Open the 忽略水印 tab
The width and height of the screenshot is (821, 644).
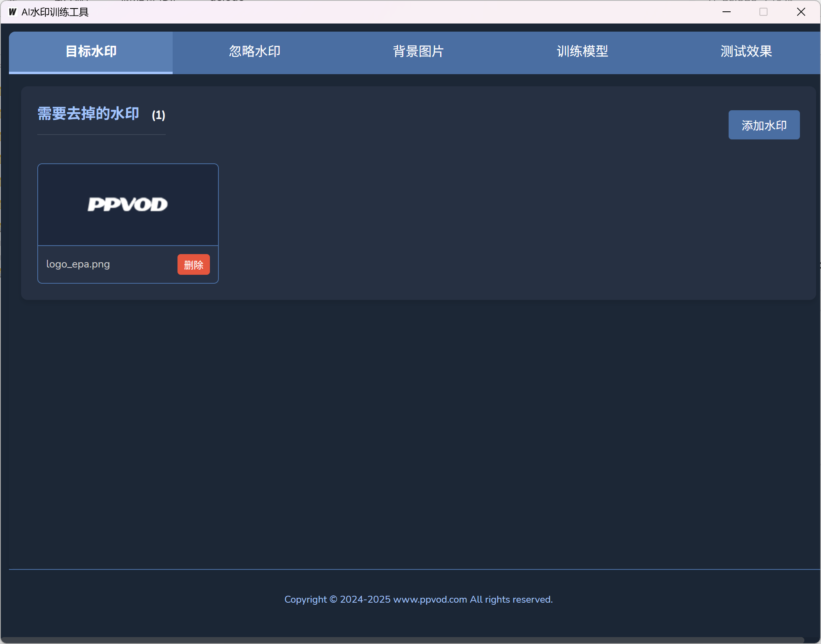click(254, 52)
